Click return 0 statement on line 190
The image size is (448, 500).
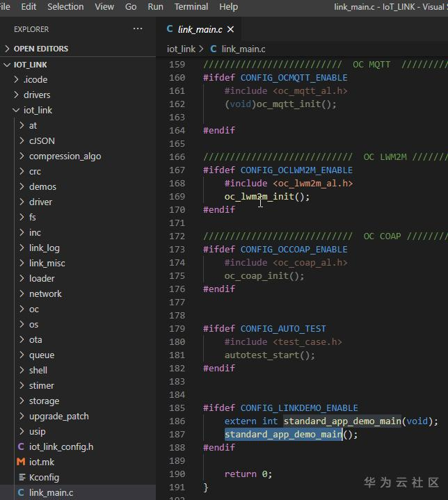click(248, 474)
